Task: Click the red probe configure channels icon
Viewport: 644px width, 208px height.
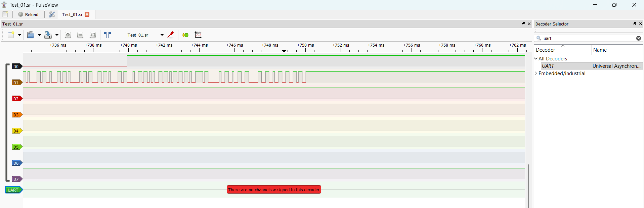Action: click(x=171, y=35)
